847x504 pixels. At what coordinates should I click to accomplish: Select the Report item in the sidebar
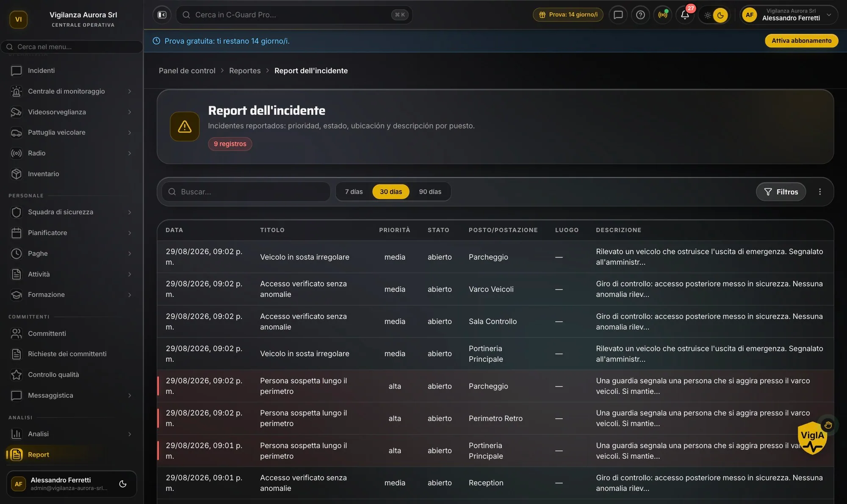point(72,454)
